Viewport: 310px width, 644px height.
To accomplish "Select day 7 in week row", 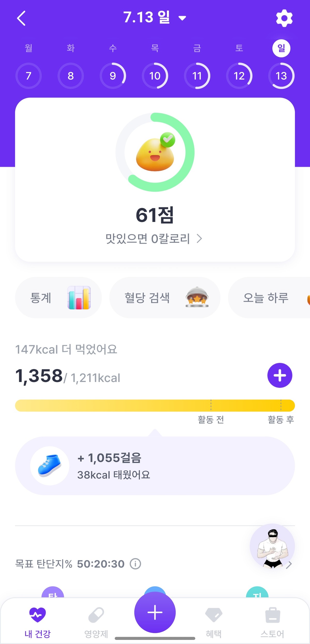I will coord(28,76).
